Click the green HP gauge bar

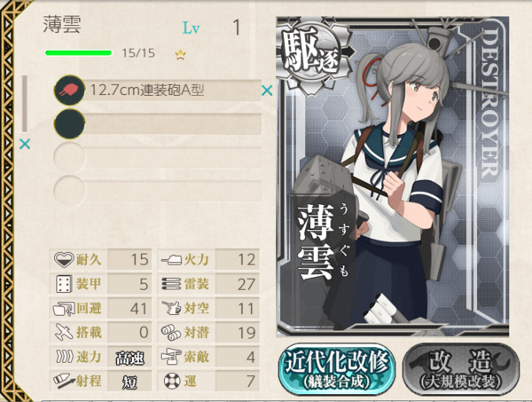click(x=78, y=53)
